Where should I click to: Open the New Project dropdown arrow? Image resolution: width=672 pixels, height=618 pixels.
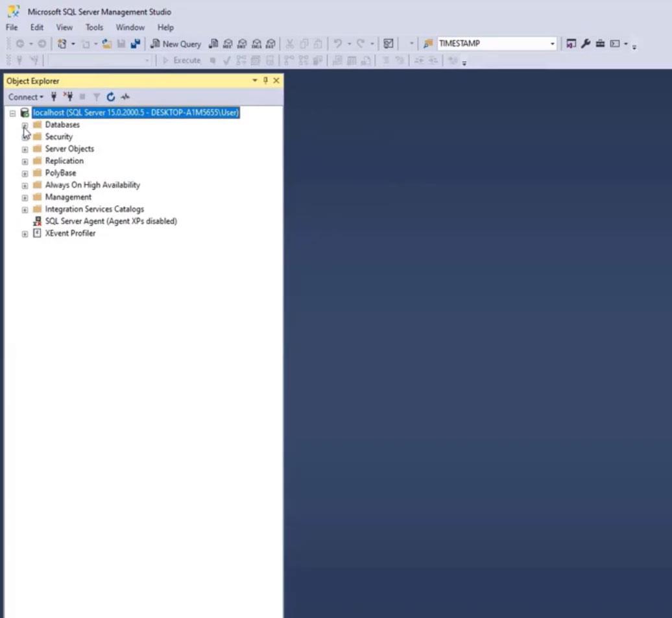tap(73, 43)
